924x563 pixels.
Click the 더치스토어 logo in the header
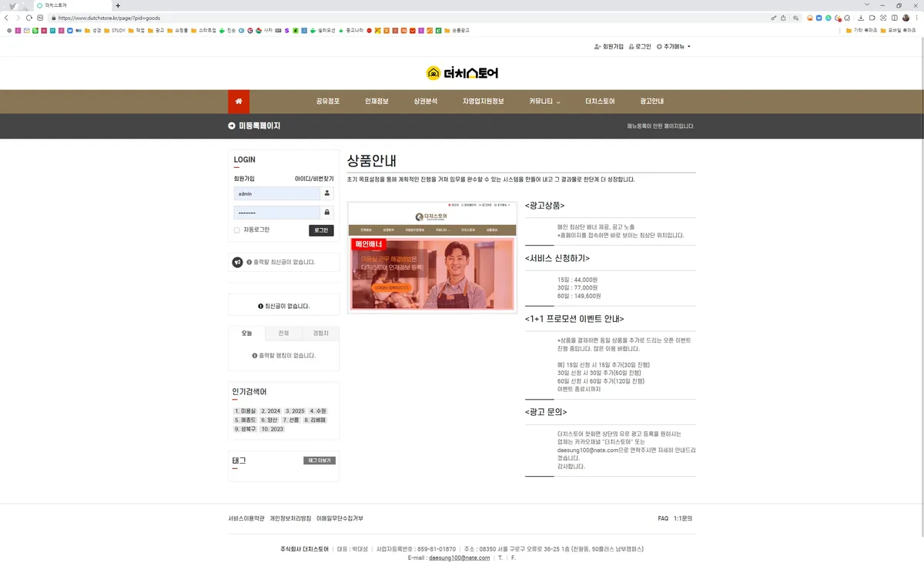click(462, 73)
